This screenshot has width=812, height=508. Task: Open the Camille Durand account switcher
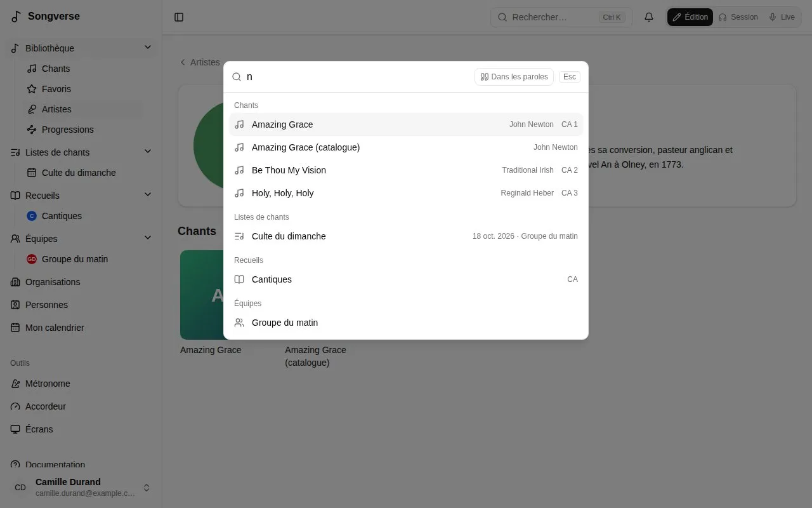point(81,488)
